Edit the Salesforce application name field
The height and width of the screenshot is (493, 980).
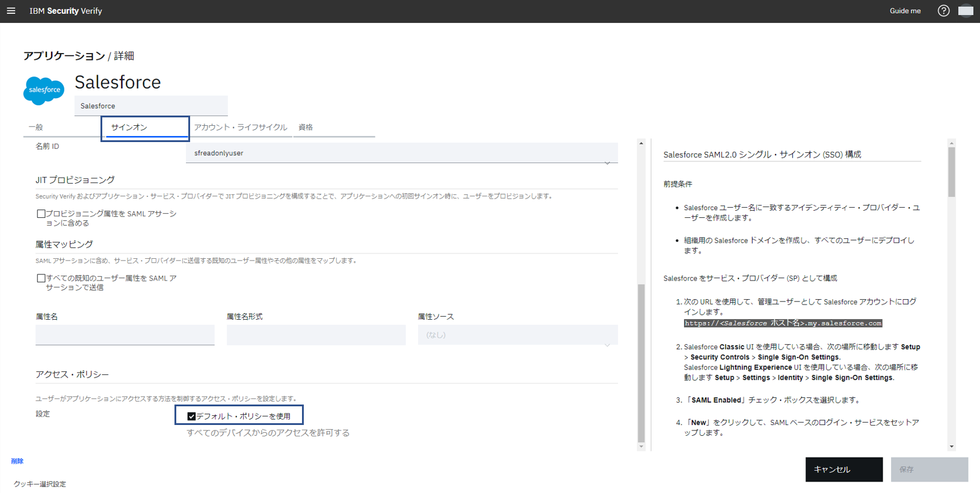click(151, 106)
